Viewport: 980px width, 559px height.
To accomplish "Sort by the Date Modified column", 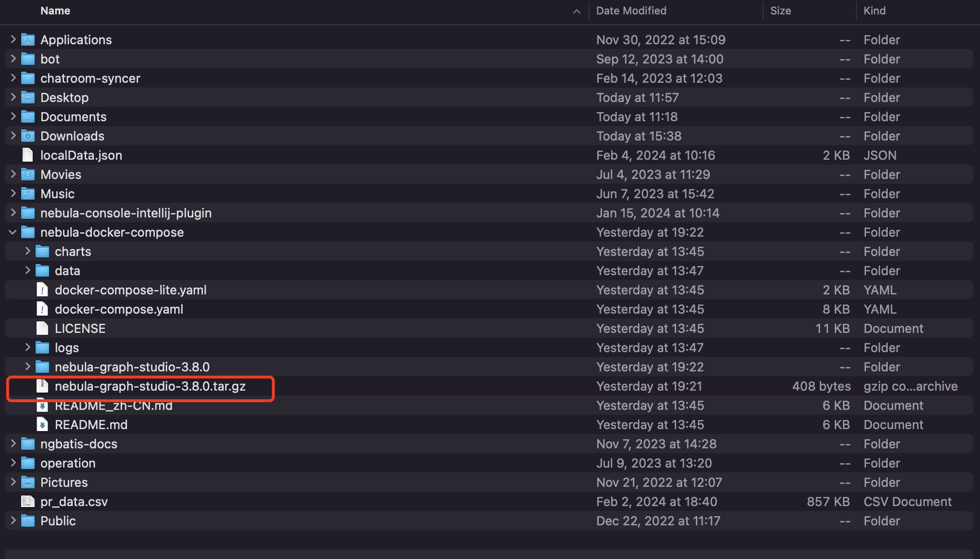I will 631,11.
